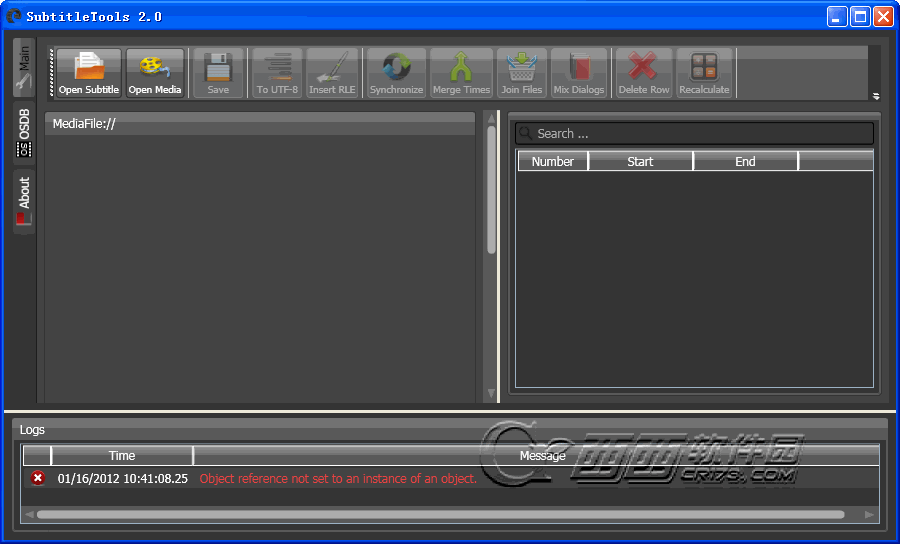
Task: Click the Logs scroll left arrow
Action: coord(29,515)
